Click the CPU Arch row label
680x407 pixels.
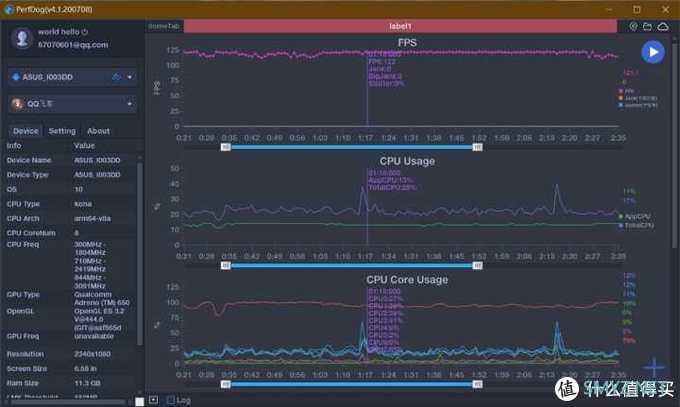[23, 219]
